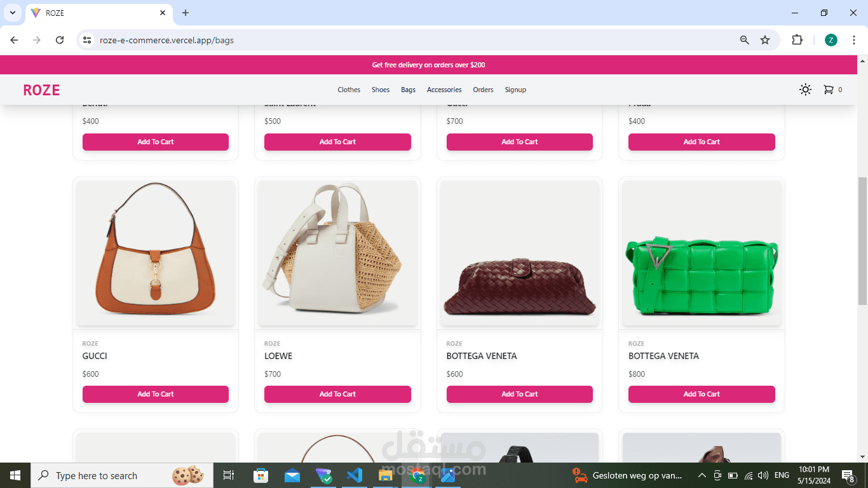The image size is (868, 488).
Task: Click the Meet Now tray icon
Action: coord(717,475)
